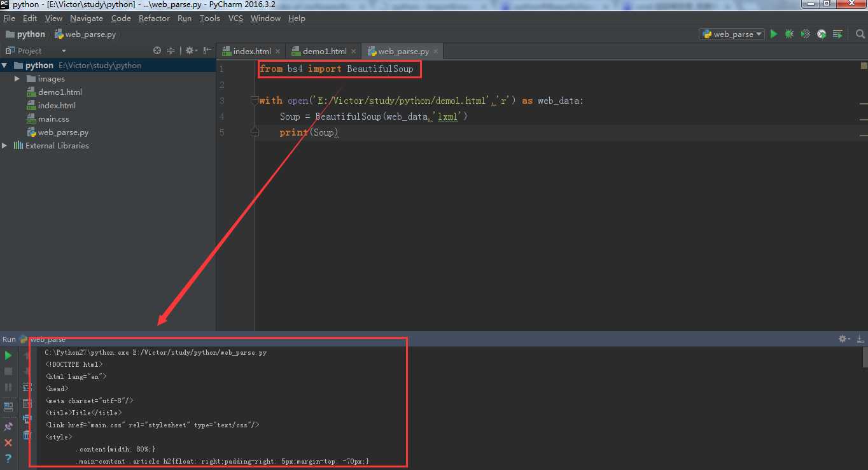Viewport: 868px width, 470px height.
Task: Fold the with block at line 3
Action: (x=255, y=101)
